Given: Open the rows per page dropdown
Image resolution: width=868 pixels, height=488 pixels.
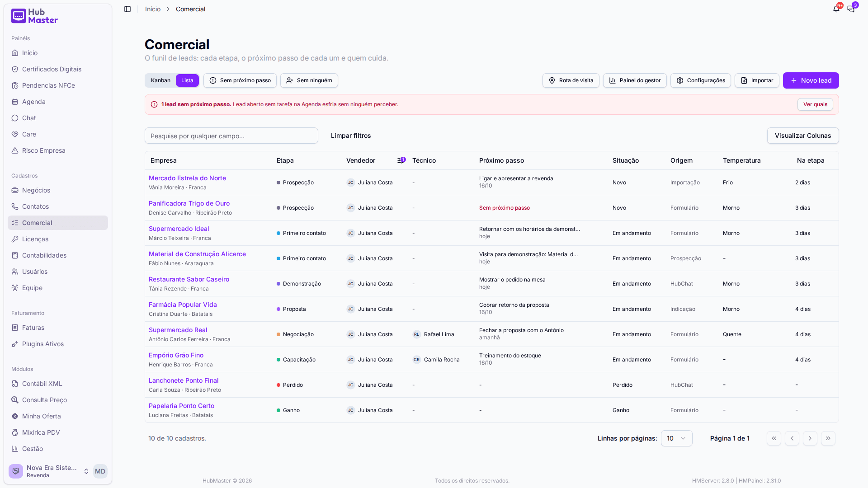Looking at the screenshot, I should tap(676, 438).
